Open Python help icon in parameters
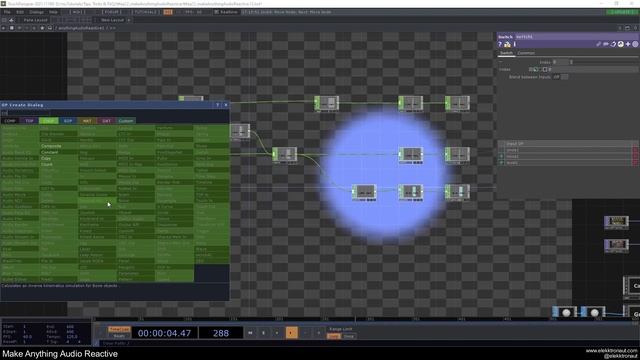Image resolution: width=640 pixels, height=360 pixels. pyautogui.click(x=507, y=44)
